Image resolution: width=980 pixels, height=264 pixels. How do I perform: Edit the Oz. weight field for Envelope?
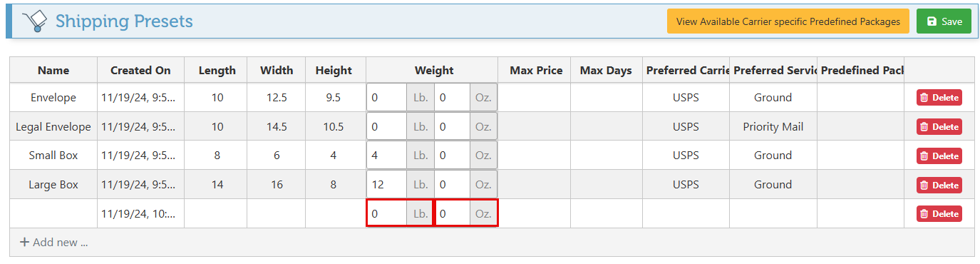[x=453, y=98]
